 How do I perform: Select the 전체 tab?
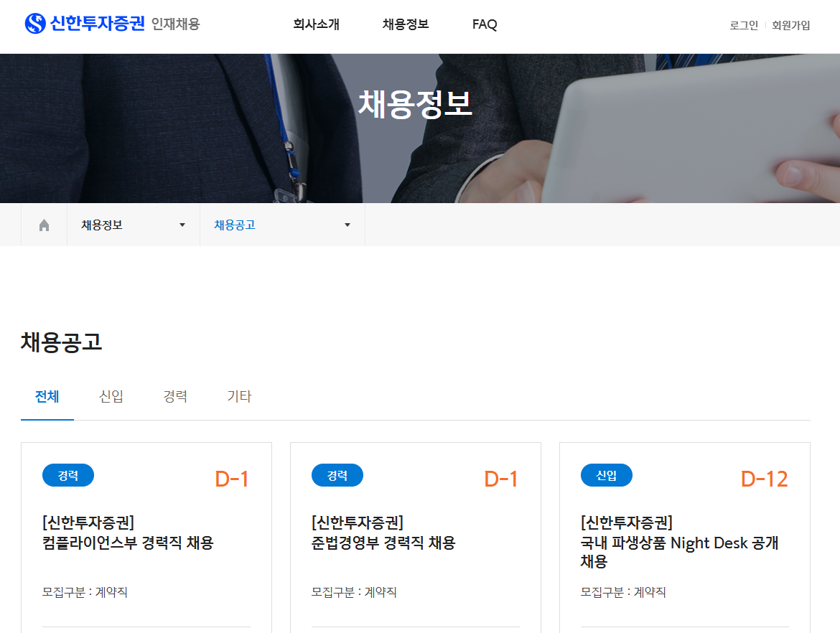point(47,397)
